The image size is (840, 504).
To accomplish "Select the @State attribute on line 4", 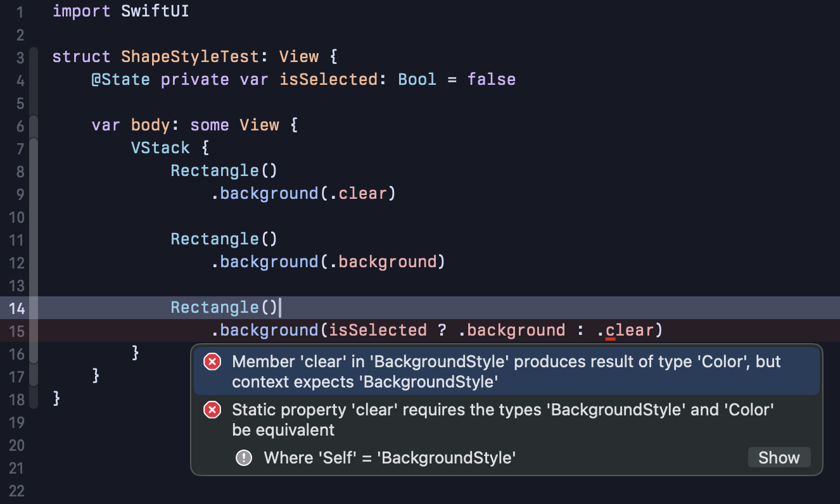I will (x=120, y=79).
